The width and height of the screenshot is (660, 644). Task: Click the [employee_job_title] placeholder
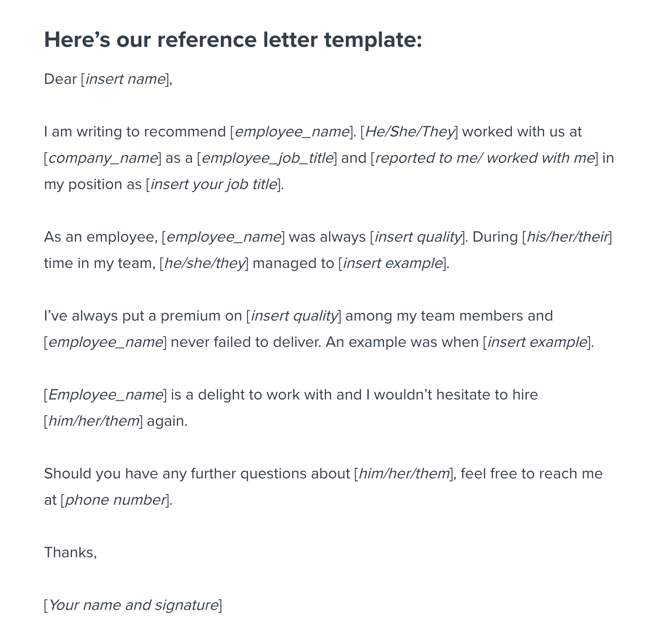[267, 158]
